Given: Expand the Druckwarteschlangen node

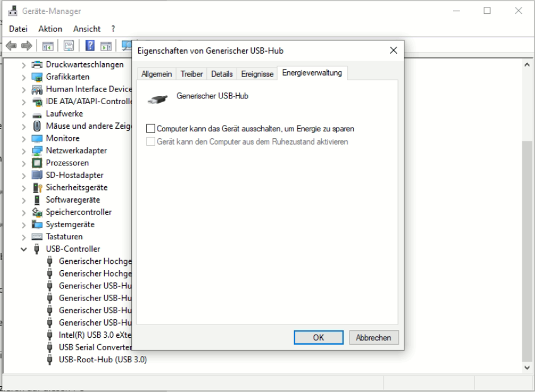Looking at the screenshot, I should click(23, 65).
